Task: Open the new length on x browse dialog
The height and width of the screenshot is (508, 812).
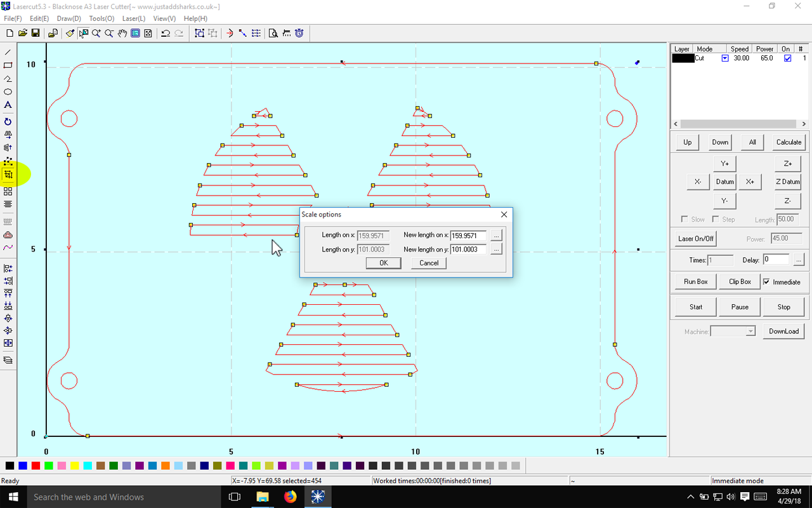Action: pyautogui.click(x=496, y=235)
